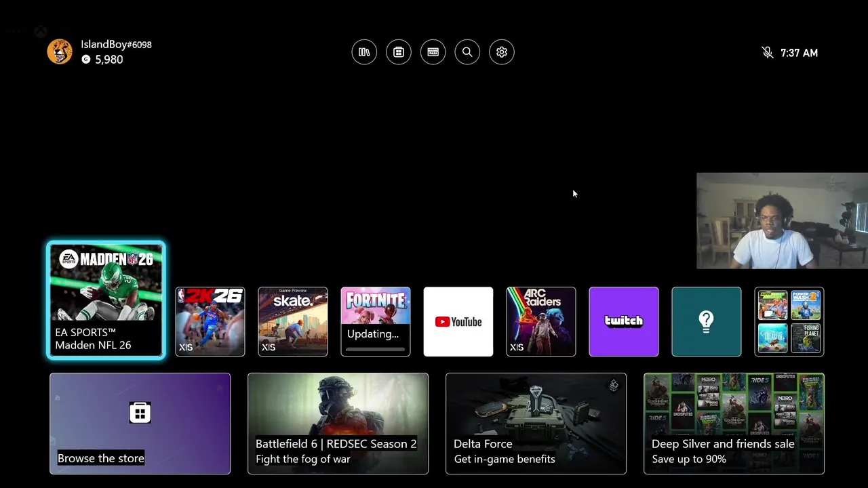
Task: Click Fortnite's update progress bar
Action: [x=376, y=350]
